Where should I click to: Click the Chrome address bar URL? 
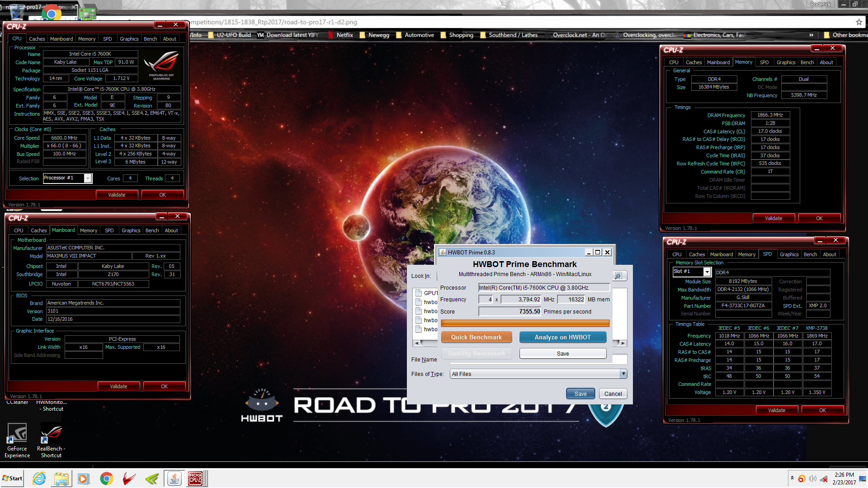(x=274, y=22)
